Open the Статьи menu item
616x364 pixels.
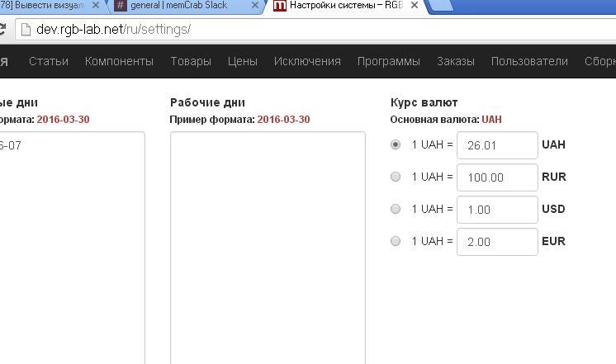[x=49, y=61]
